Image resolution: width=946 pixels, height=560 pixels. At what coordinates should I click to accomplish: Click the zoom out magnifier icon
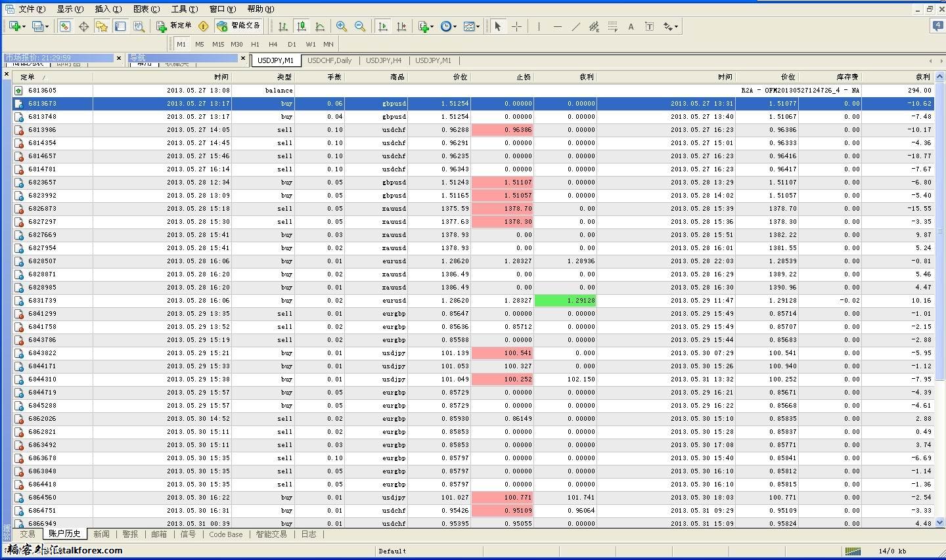point(360,26)
